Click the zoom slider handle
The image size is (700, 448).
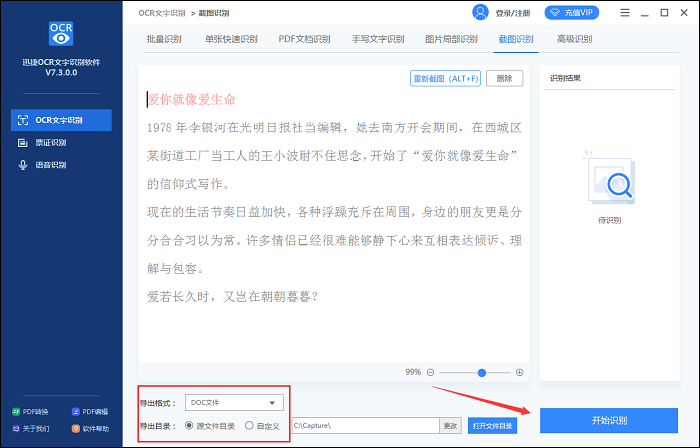tap(481, 372)
